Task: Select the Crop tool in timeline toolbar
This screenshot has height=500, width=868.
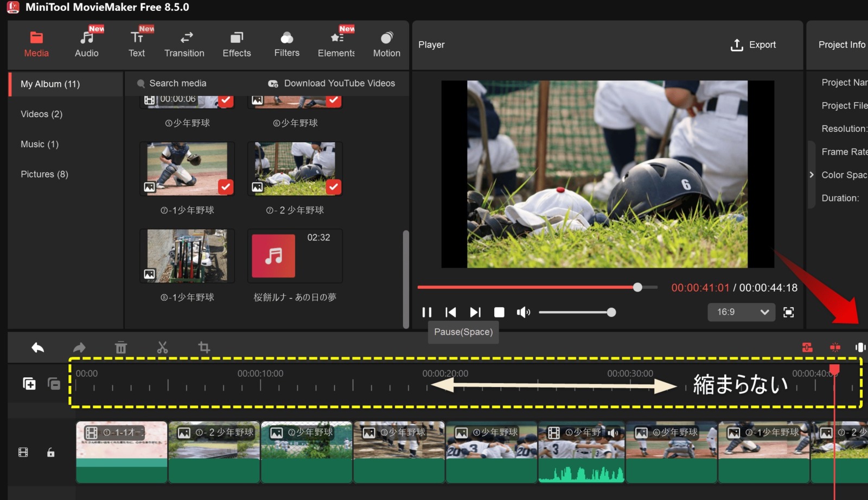Action: click(204, 347)
